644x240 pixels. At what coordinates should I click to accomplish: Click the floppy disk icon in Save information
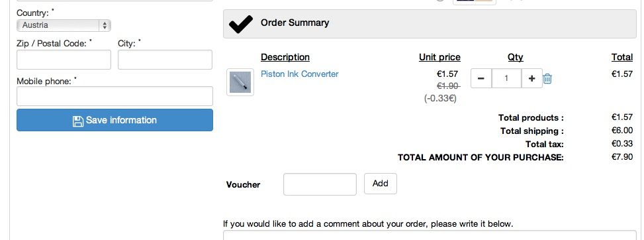click(78, 121)
